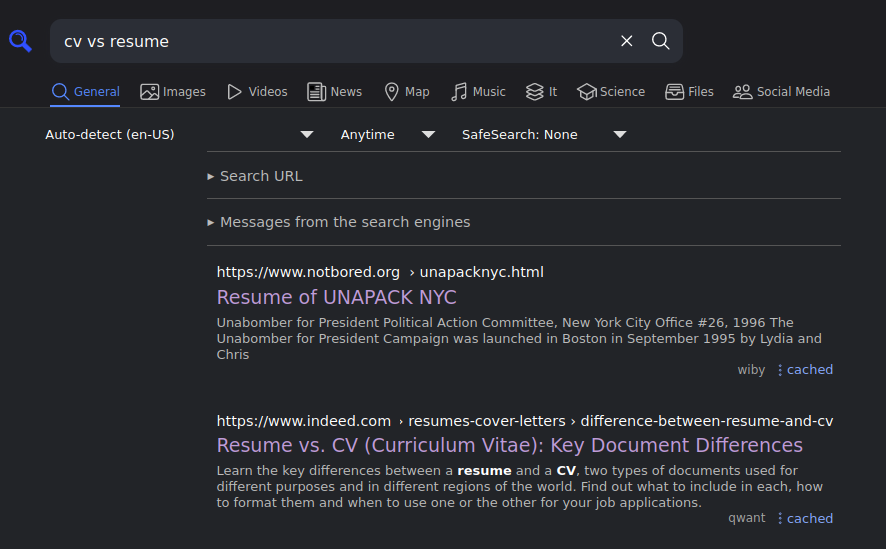The height and width of the screenshot is (549, 886).
Task: Click the notbored.org unapacknyc.html URL
Action: (380, 272)
